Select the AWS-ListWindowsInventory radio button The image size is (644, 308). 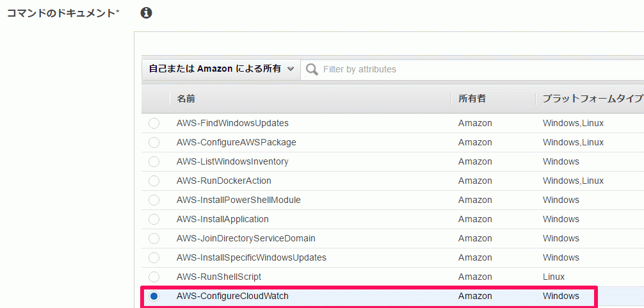pyautogui.click(x=154, y=162)
